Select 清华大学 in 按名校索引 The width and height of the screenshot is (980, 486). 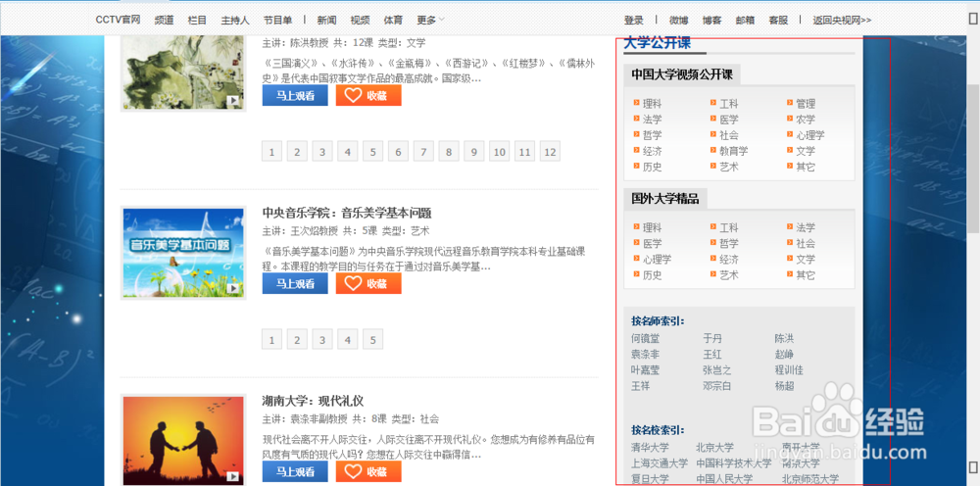[x=650, y=447]
